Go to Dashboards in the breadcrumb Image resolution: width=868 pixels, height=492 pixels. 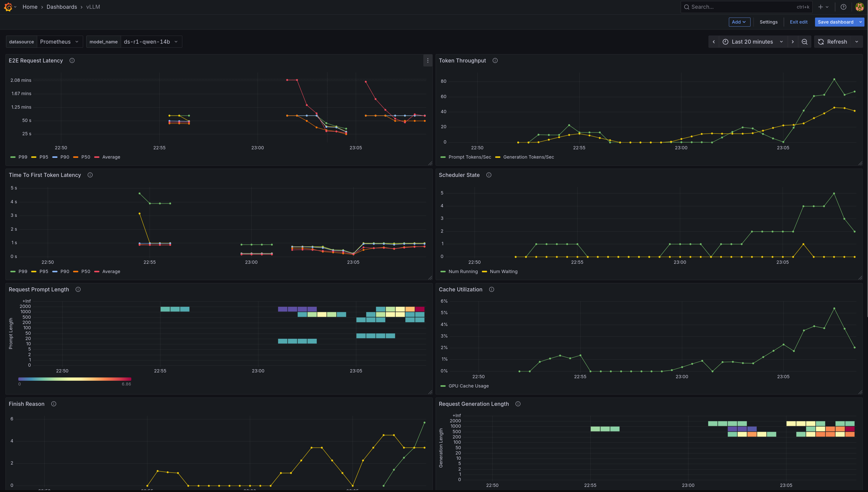(62, 7)
